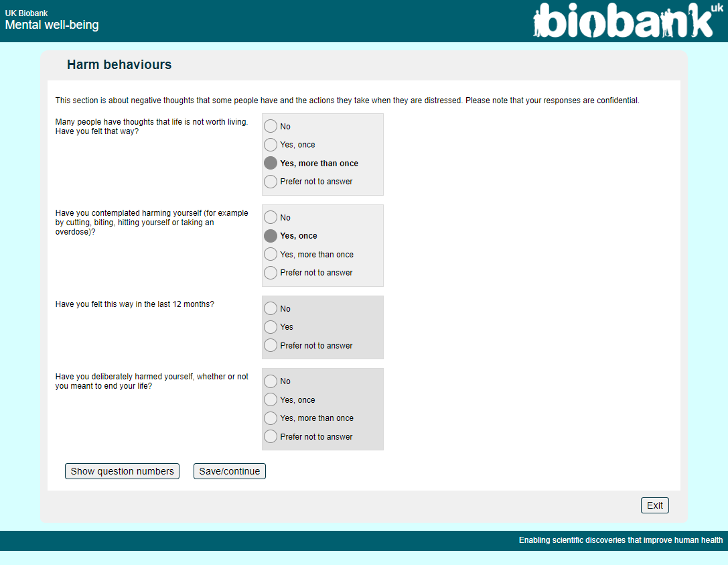Select 'No' for contemplated harming yourself
The width and height of the screenshot is (728, 565).
point(271,218)
